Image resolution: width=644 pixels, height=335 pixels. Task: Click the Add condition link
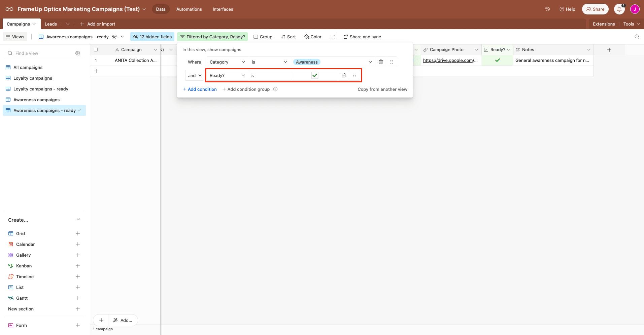point(199,89)
